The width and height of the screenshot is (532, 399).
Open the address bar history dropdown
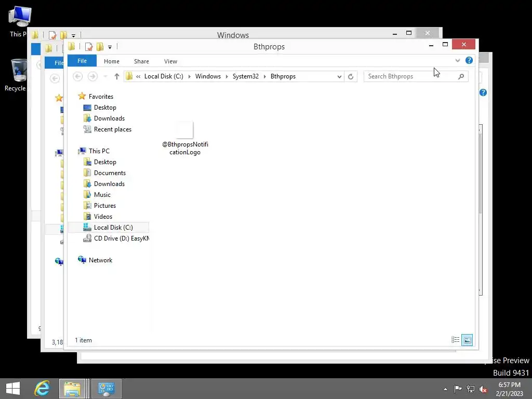[339, 77]
